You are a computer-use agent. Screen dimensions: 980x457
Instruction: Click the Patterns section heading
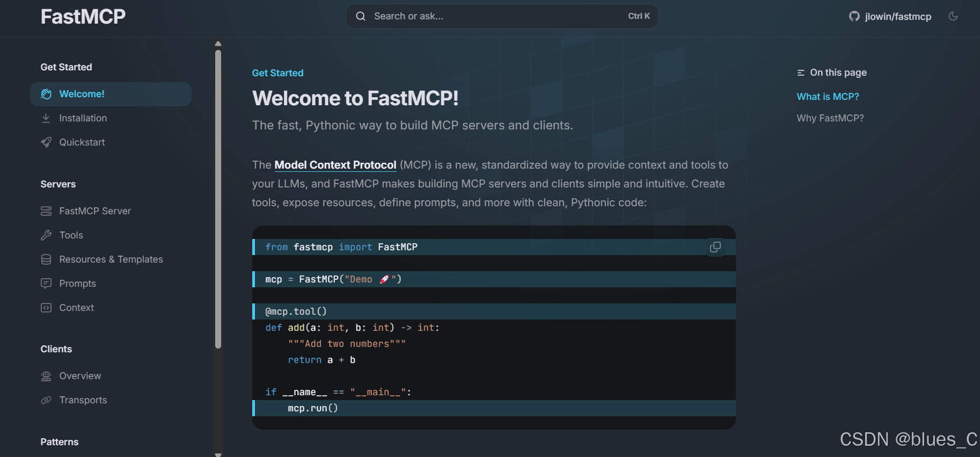click(60, 442)
